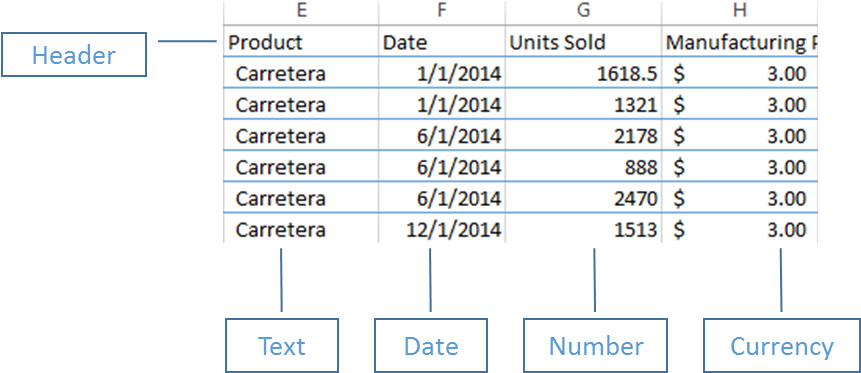Select the cell containing 1618.5
Image resolution: width=861 pixels, height=373 pixels.
(x=584, y=72)
